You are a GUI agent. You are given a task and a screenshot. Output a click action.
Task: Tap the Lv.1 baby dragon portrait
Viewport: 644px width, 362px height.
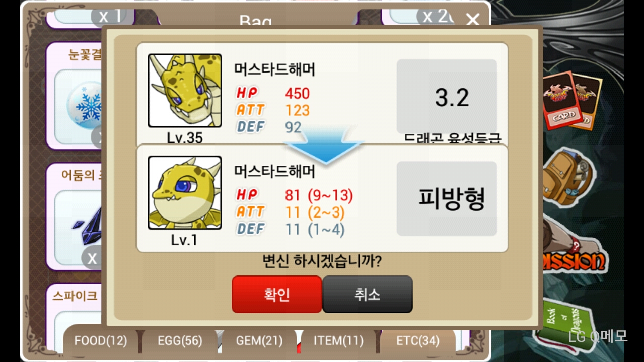[x=185, y=192]
